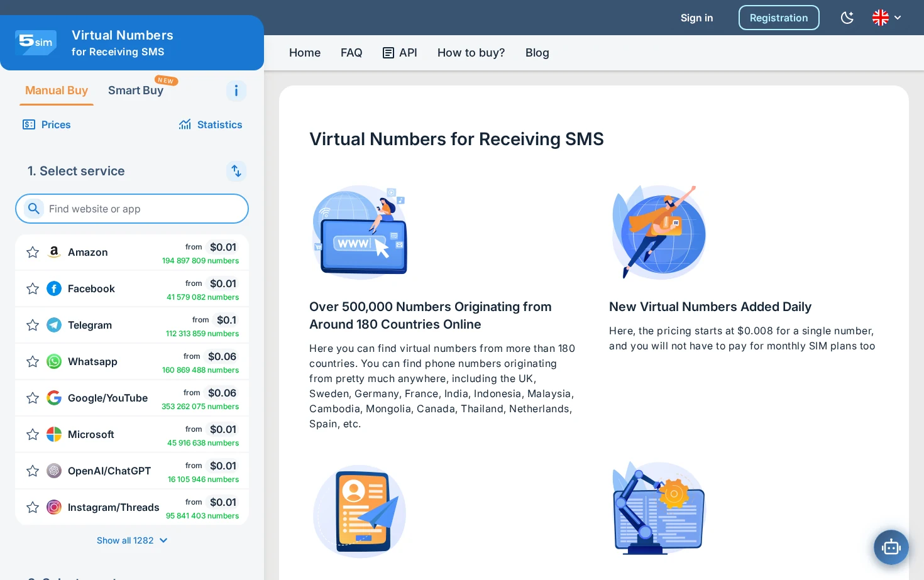Click the 5sim logo

tap(36, 43)
